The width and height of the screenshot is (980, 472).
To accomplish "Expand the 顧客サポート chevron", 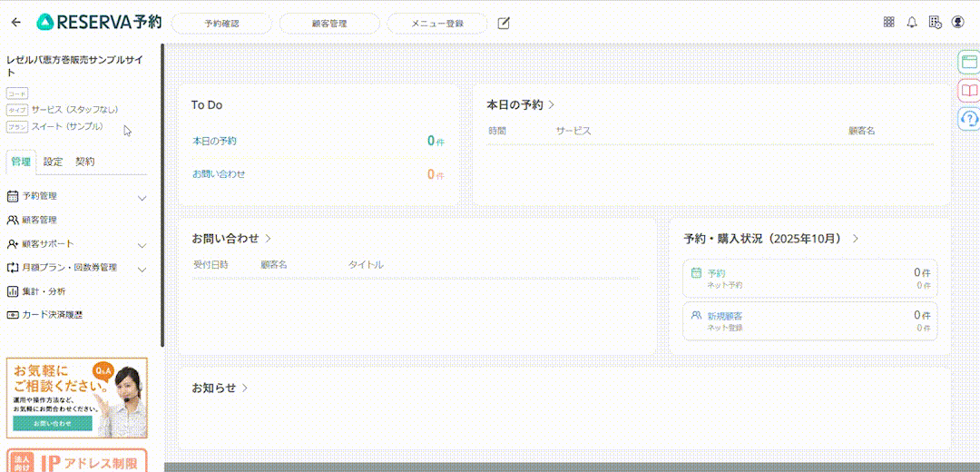I will tap(142, 246).
